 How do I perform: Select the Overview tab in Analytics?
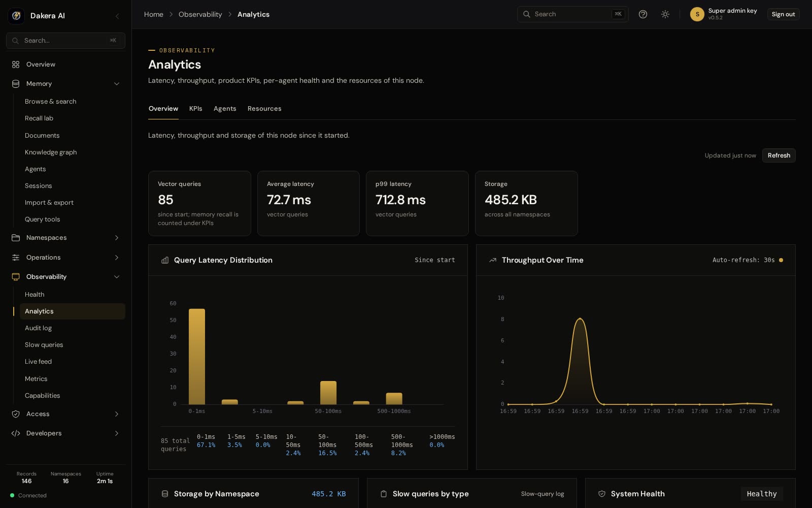click(163, 109)
